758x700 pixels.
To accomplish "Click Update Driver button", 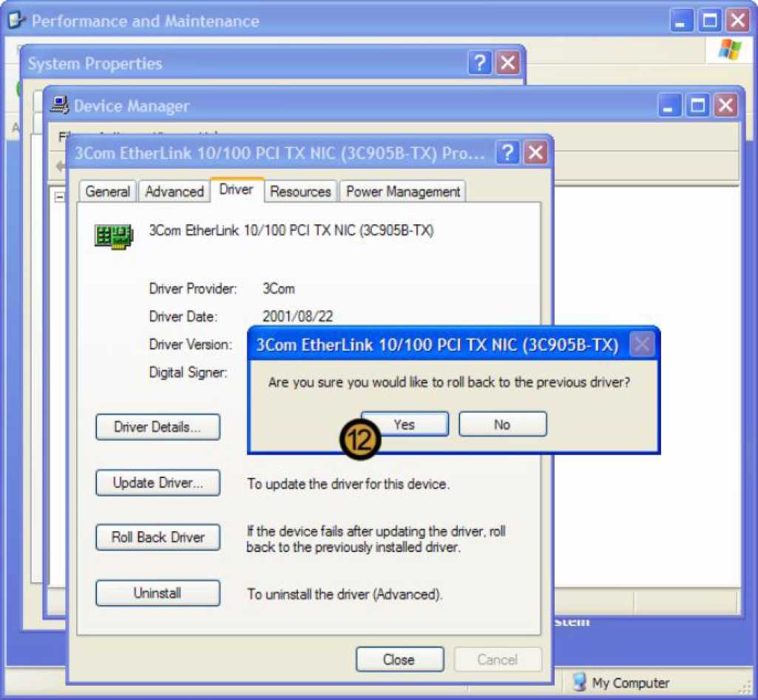I will pyautogui.click(x=158, y=482).
